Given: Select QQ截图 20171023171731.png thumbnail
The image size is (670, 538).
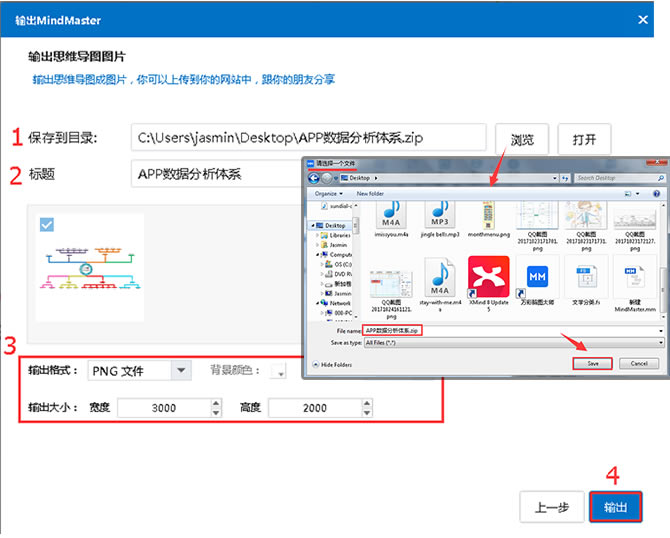Looking at the screenshot, I should [x=586, y=215].
